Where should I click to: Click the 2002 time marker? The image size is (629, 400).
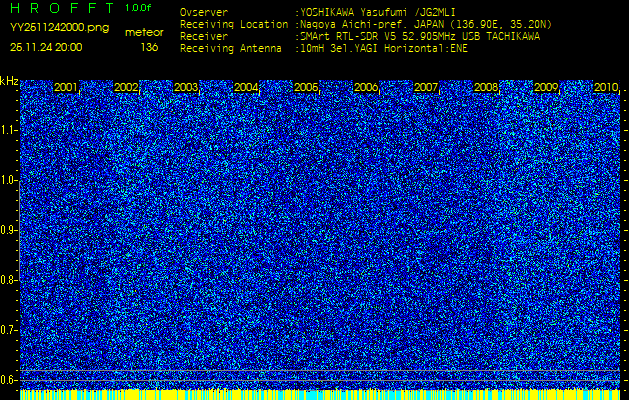(x=126, y=87)
